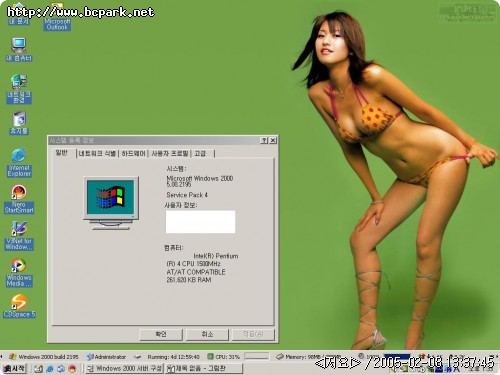
Task: Select the General (일반) tab
Action: point(62,153)
